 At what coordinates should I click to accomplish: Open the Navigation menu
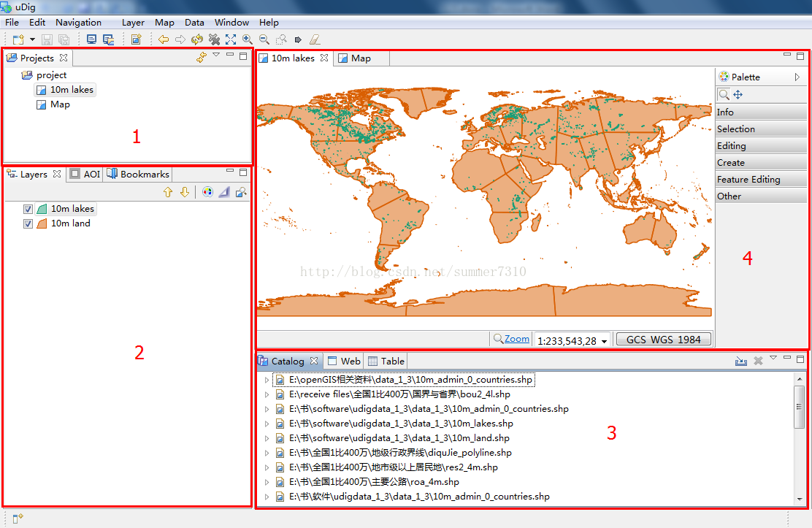78,23
